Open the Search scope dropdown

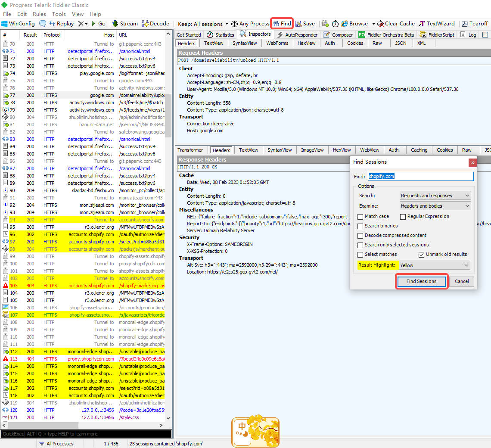point(435,196)
